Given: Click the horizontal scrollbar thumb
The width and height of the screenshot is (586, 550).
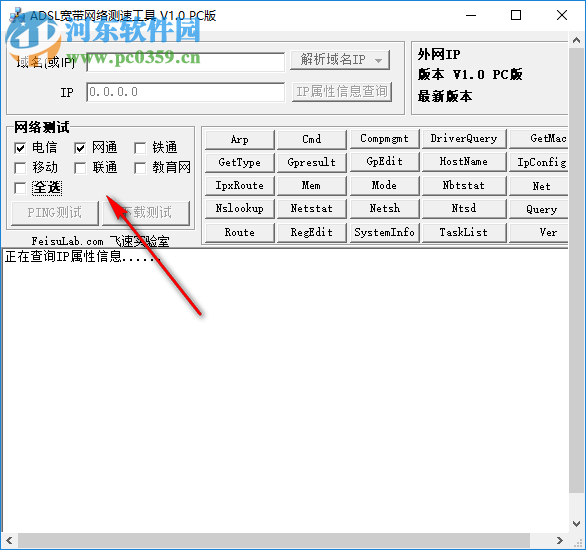Looking at the screenshot, I should (274, 540).
